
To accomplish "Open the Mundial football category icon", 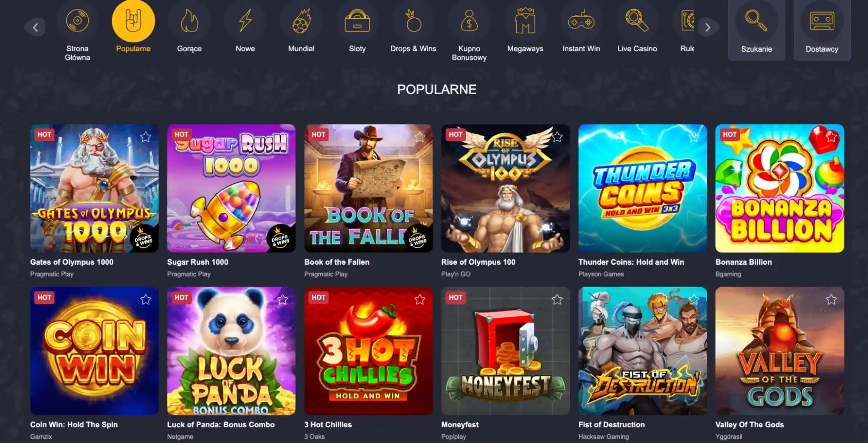I will pyautogui.click(x=301, y=21).
